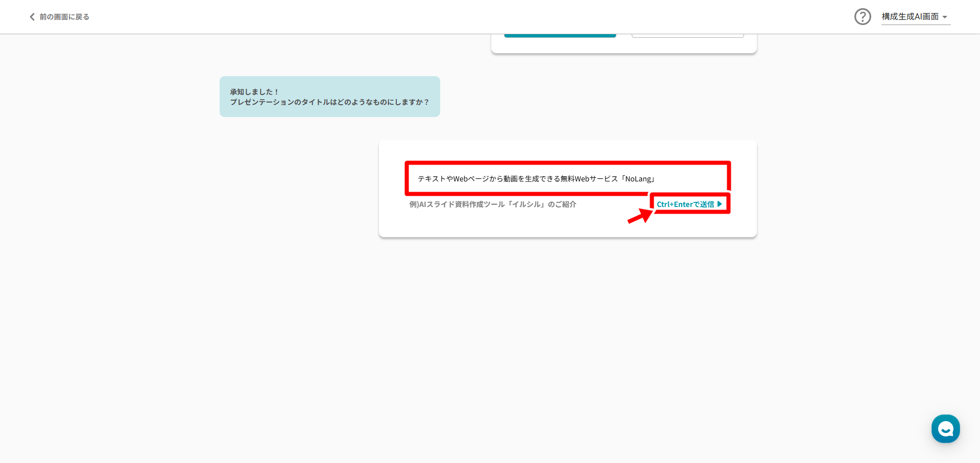Click the presentation title input field
Screen dimensions: 980x463
pos(567,179)
